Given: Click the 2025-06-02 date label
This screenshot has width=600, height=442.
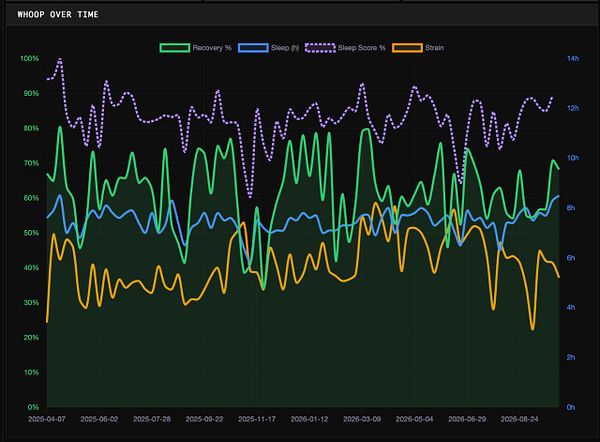Looking at the screenshot, I should (x=99, y=419).
